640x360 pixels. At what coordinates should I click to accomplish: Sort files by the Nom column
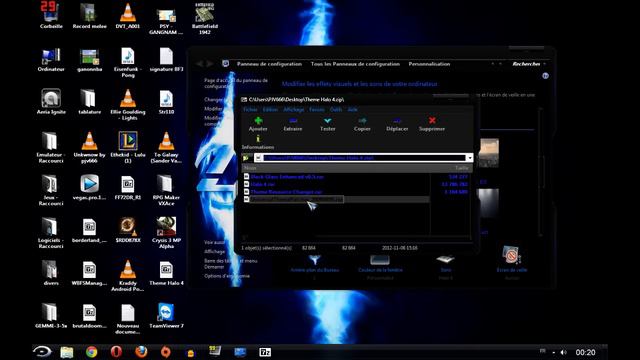point(250,168)
